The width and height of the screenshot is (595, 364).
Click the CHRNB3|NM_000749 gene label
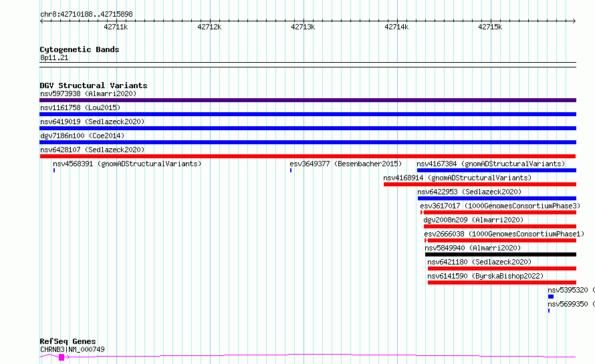(x=72, y=349)
